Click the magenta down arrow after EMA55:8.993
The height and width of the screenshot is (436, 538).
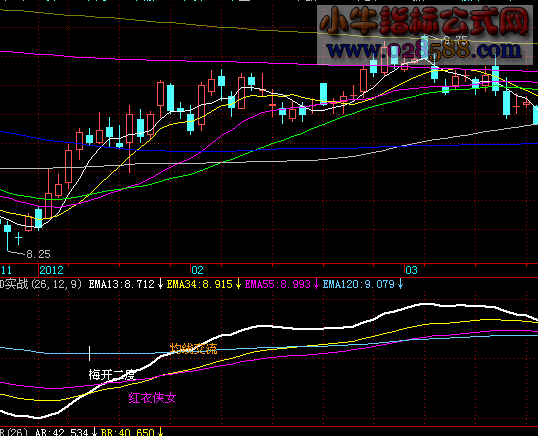coord(316,284)
